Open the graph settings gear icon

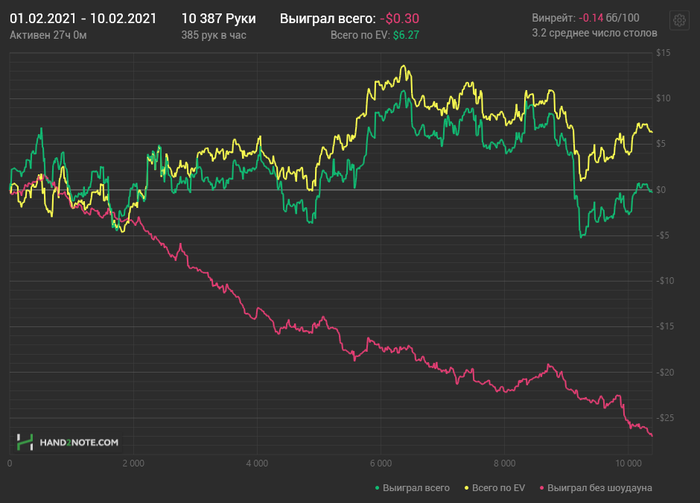[679, 21]
